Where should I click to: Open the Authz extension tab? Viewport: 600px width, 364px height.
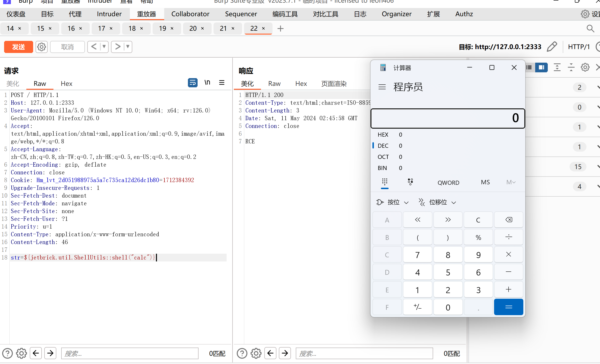(464, 14)
